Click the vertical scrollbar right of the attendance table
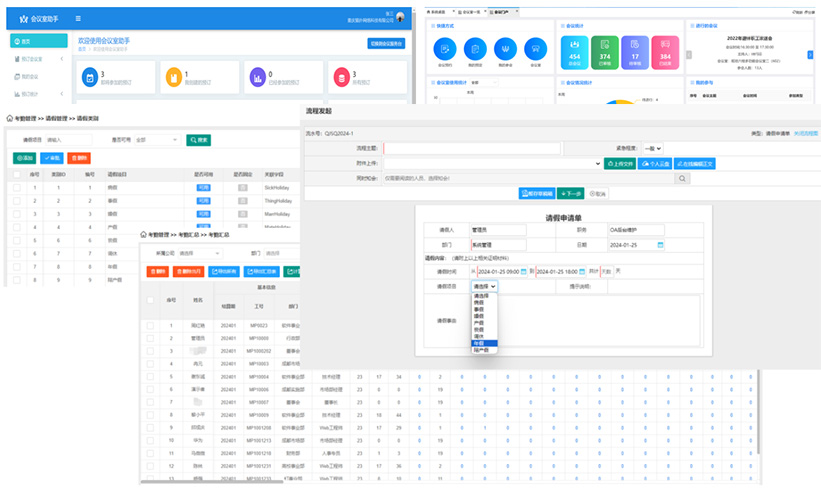This screenshot has height=490, width=821. [x=758, y=414]
